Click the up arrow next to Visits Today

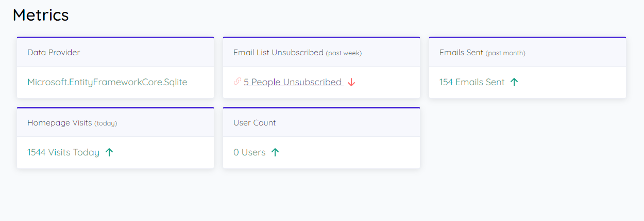point(109,152)
